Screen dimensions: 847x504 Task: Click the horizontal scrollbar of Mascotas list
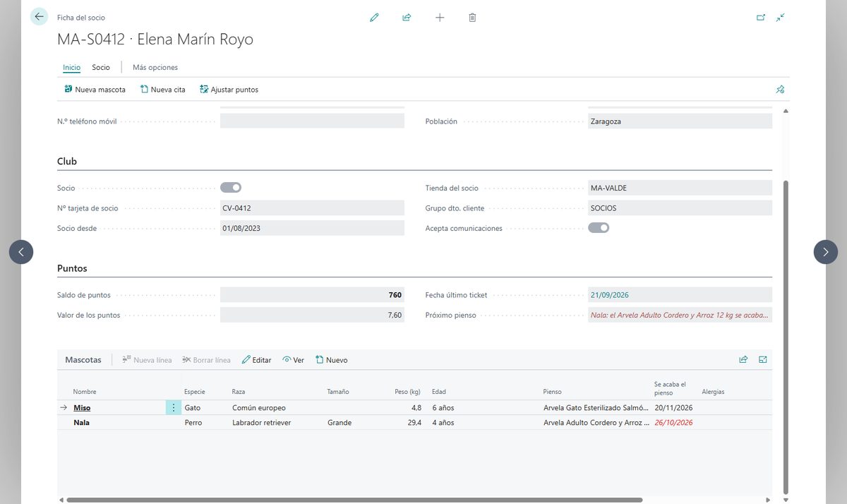click(354, 500)
